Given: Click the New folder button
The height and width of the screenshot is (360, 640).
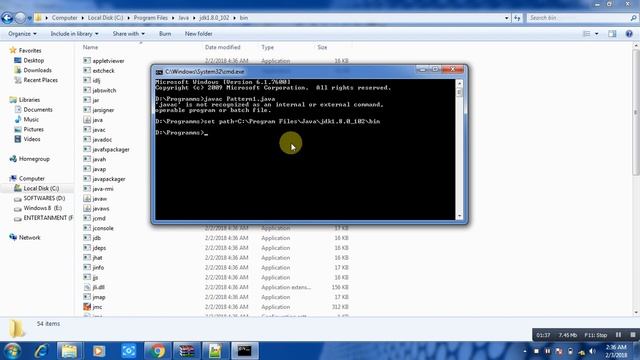Looking at the screenshot, I should [198, 34].
